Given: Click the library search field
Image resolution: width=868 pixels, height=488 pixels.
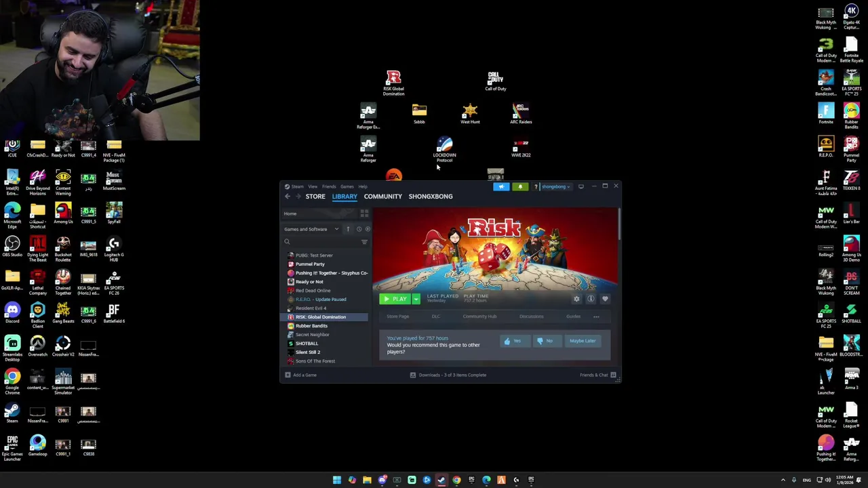Looking at the screenshot, I should (321, 242).
